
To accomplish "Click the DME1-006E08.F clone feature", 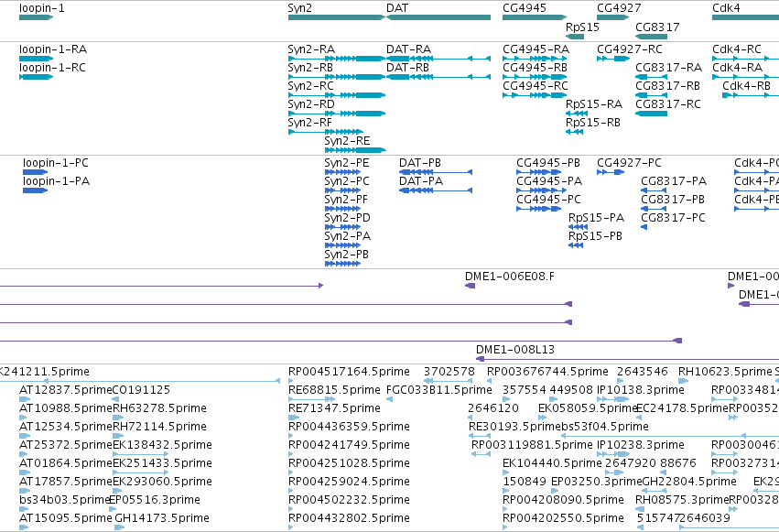I will point(470,286).
